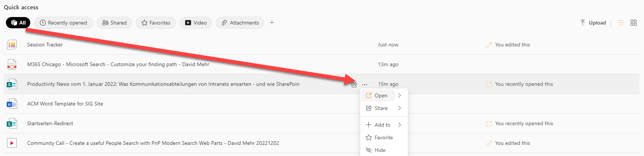Open the ACM Word Template for SIG Site file
The image size is (644, 156).
coord(65,104)
